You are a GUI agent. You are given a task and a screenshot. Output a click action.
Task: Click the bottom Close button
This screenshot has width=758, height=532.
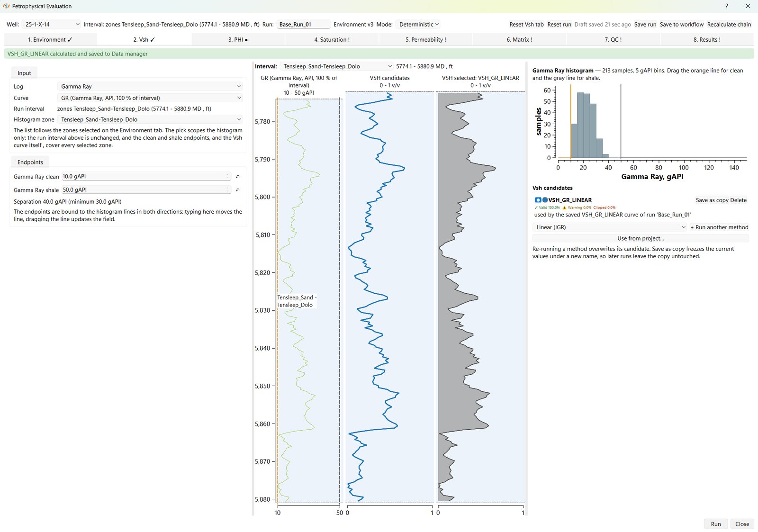click(x=742, y=524)
